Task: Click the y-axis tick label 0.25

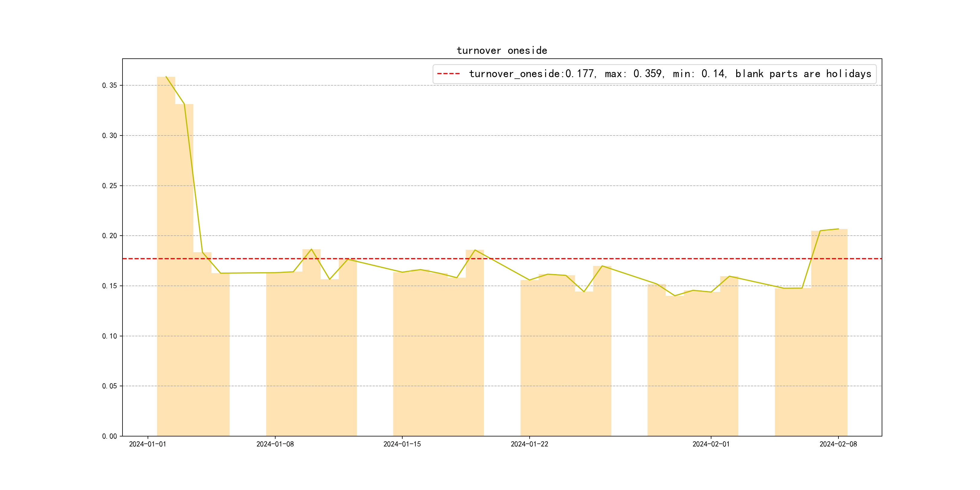Action: tap(109, 186)
